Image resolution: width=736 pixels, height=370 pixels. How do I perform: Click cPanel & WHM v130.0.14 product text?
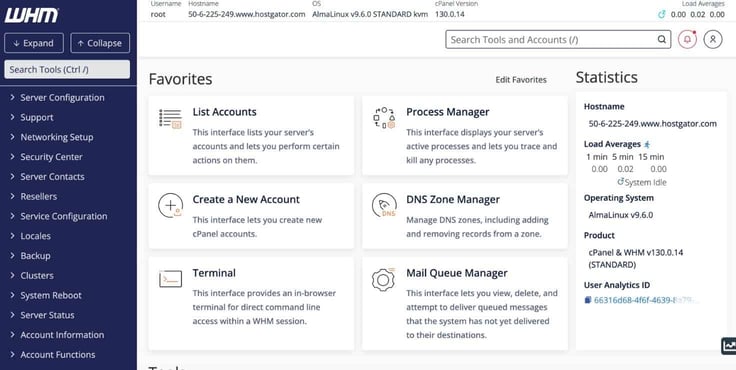point(636,259)
